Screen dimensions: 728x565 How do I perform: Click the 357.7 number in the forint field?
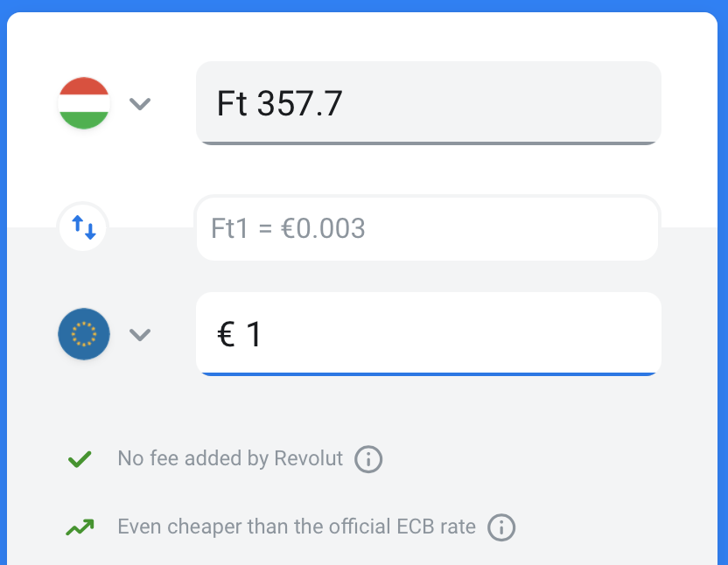pos(300,104)
